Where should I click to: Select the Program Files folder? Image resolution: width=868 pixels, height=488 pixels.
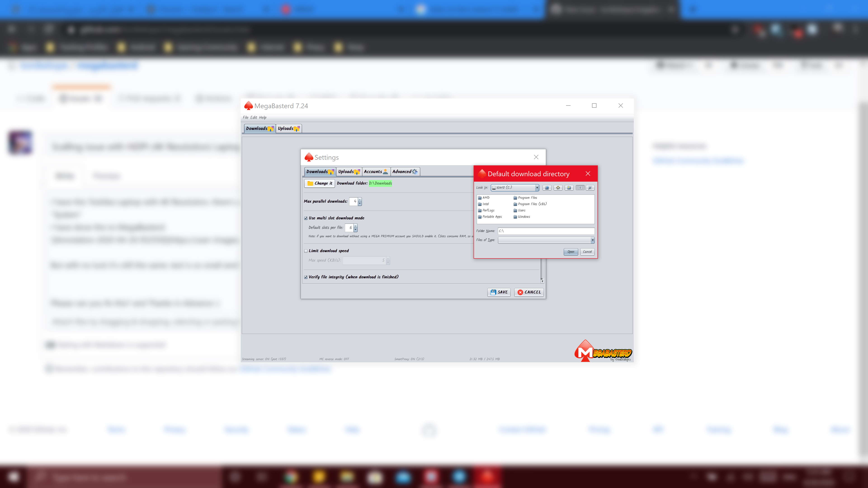(525, 198)
